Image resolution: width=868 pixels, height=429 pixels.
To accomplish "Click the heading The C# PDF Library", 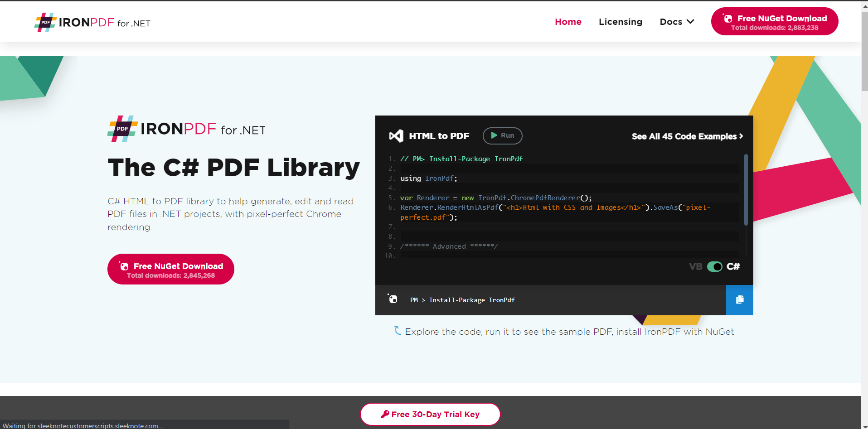I will click(234, 168).
